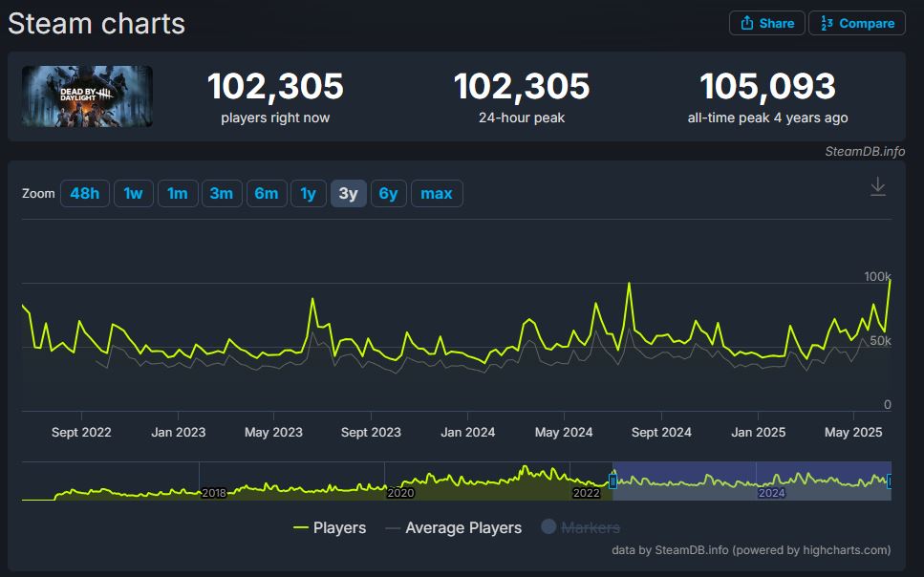Switch zoom to 1m
The height and width of the screenshot is (577, 924).
click(178, 193)
